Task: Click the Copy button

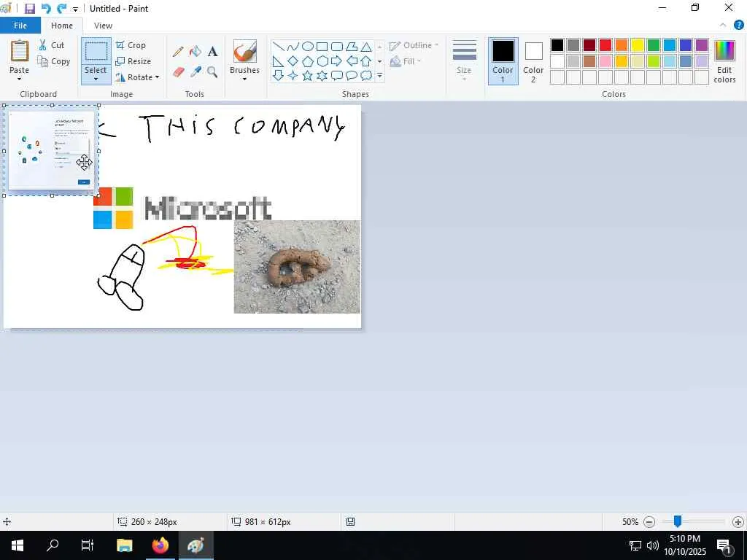Action: tap(54, 61)
